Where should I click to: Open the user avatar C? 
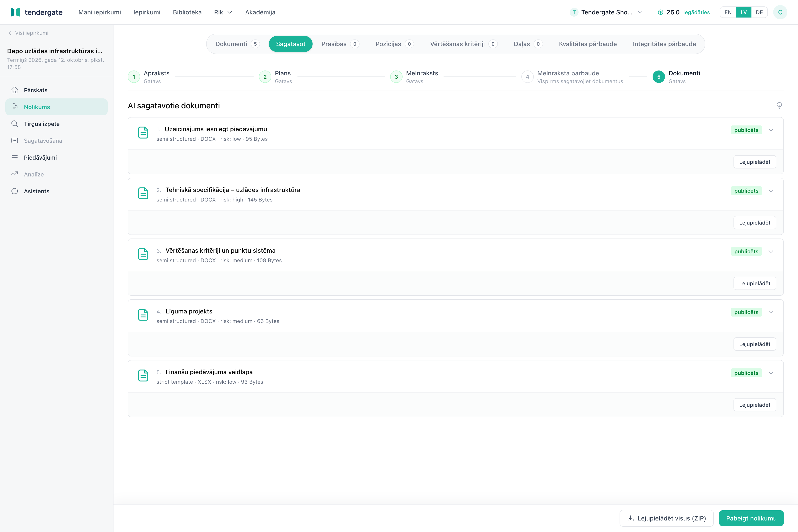coord(780,12)
